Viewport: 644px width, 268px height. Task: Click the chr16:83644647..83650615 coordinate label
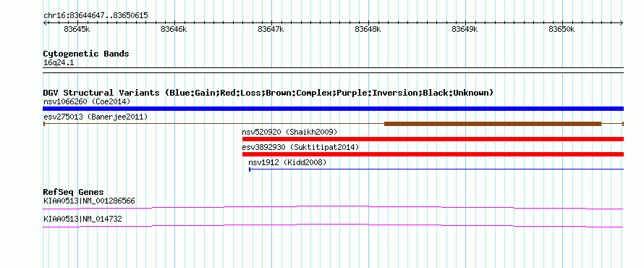click(x=96, y=16)
